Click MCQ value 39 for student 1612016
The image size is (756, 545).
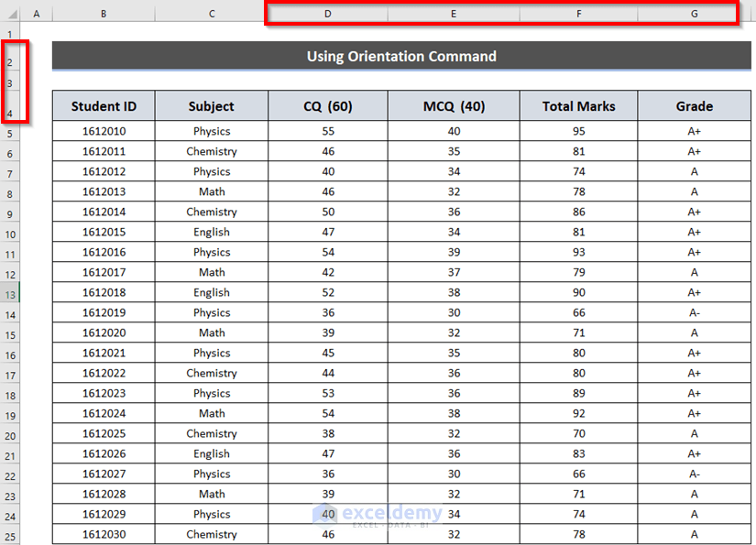454,252
